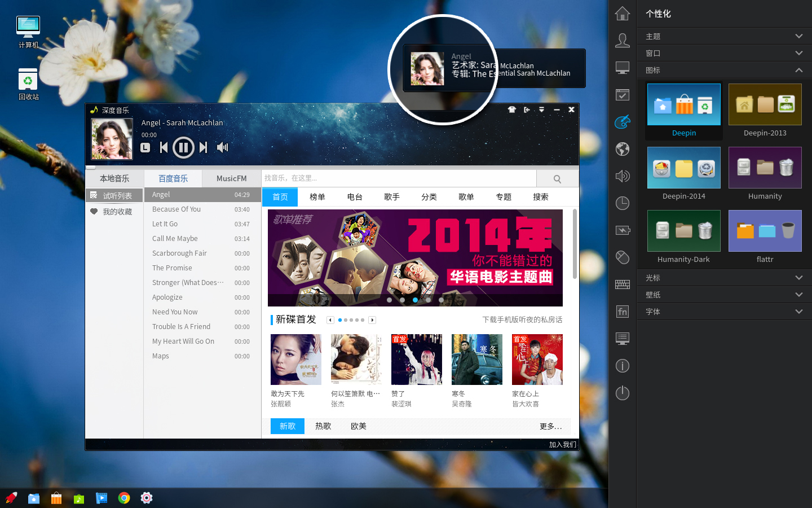Screen dimensions: 812x508
Task: Select the first banner slide dot
Action: pos(390,300)
